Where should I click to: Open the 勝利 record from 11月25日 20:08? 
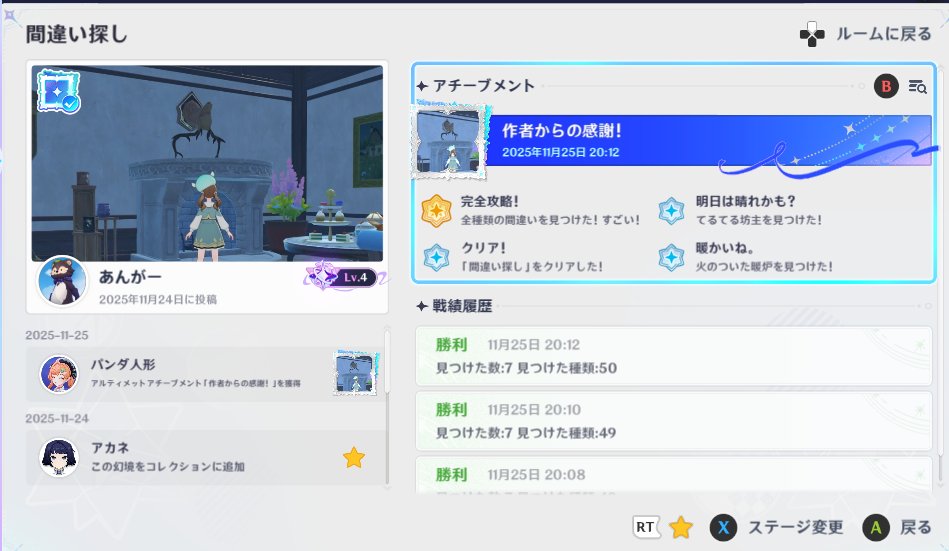coord(674,475)
